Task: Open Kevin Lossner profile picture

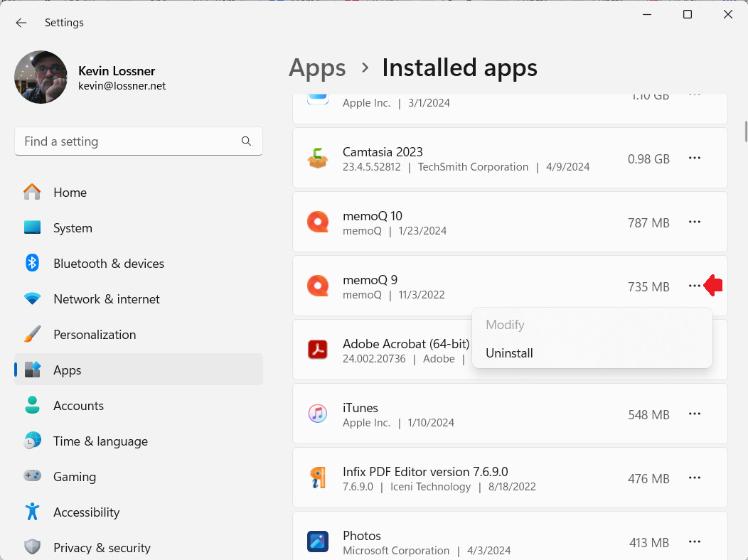Action: (41, 77)
